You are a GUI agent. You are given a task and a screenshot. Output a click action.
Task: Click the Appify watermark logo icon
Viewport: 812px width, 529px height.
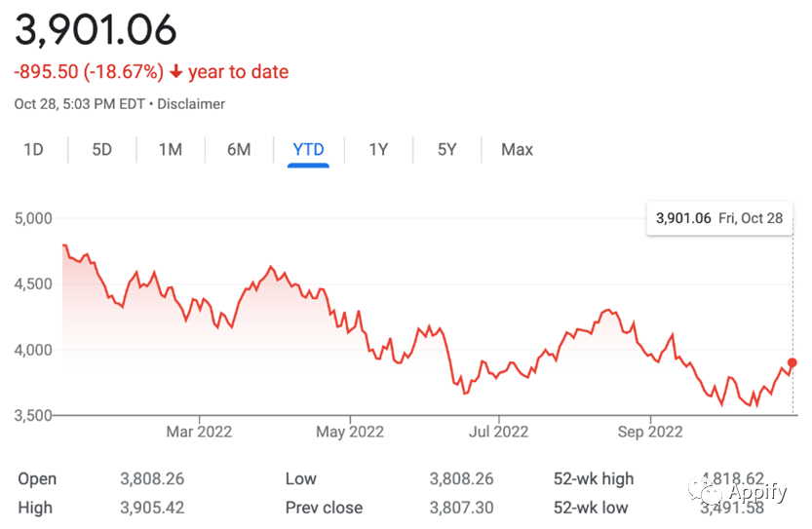coord(706,490)
